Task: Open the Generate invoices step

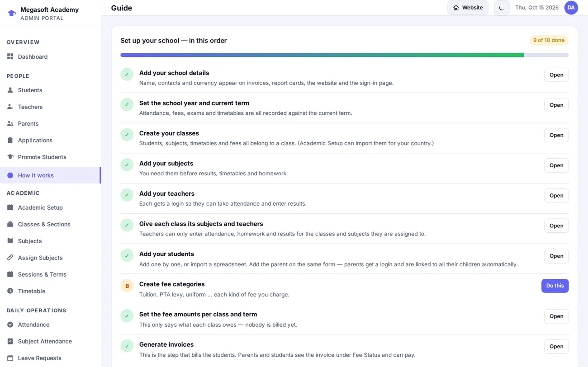Action: (556, 347)
